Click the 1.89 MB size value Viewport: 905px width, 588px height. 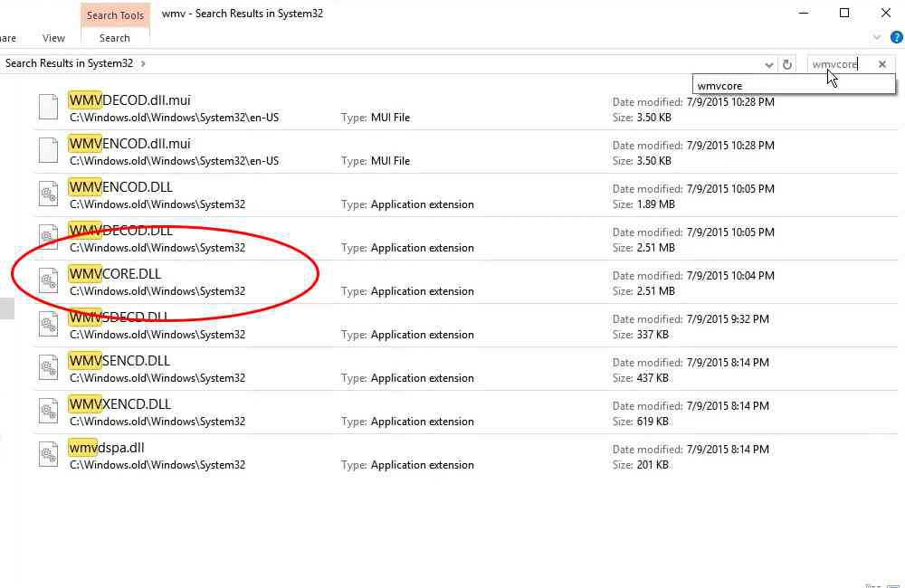click(655, 204)
